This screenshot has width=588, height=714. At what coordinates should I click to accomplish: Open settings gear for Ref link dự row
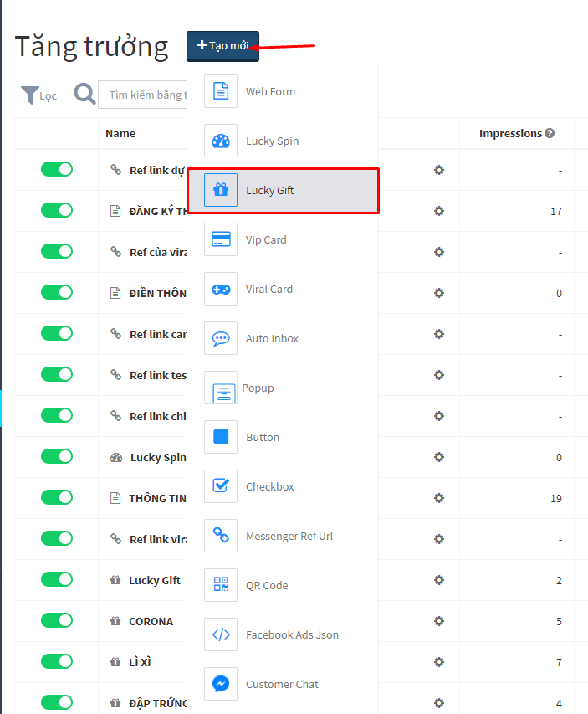coord(439,170)
